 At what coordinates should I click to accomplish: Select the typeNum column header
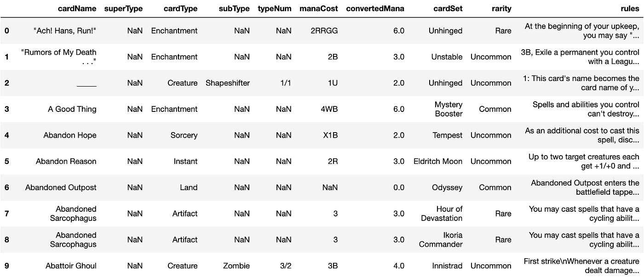tap(275, 8)
